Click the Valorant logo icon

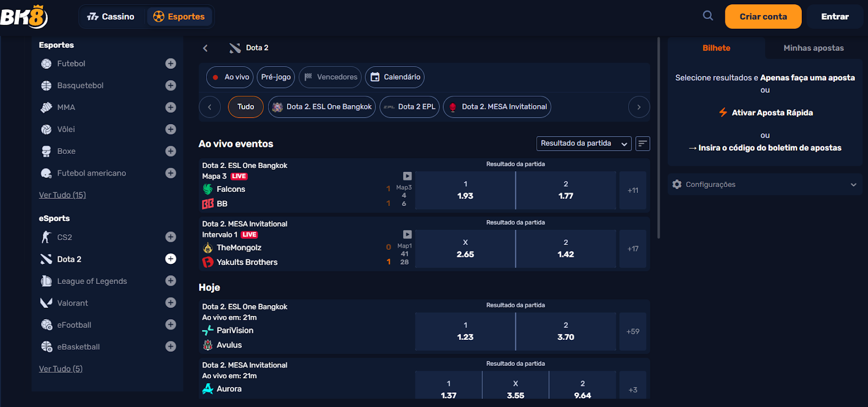tap(46, 303)
